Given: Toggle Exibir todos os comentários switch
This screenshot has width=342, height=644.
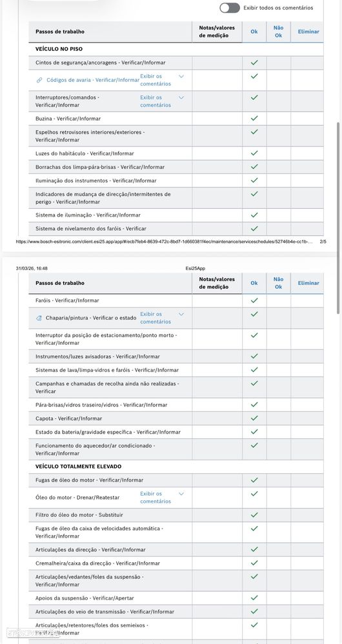Looking at the screenshot, I should coord(229,8).
